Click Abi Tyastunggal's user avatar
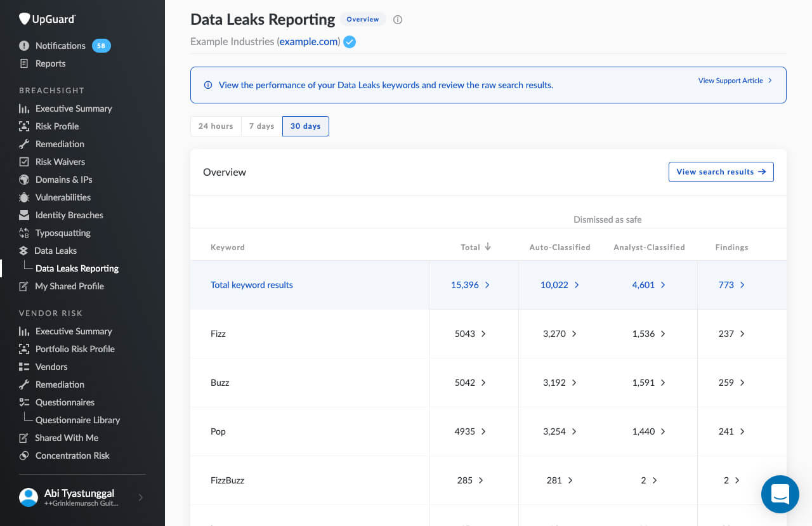 pyautogui.click(x=29, y=497)
